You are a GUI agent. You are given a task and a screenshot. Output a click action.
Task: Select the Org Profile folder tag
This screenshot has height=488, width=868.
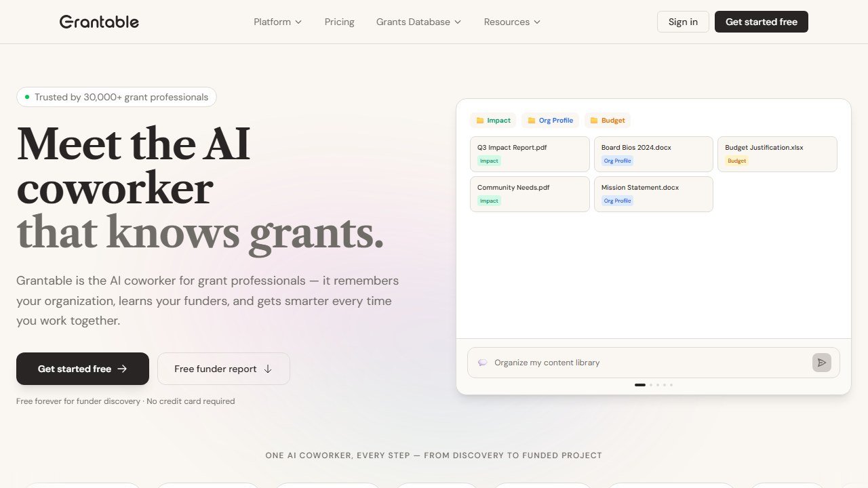tap(550, 121)
